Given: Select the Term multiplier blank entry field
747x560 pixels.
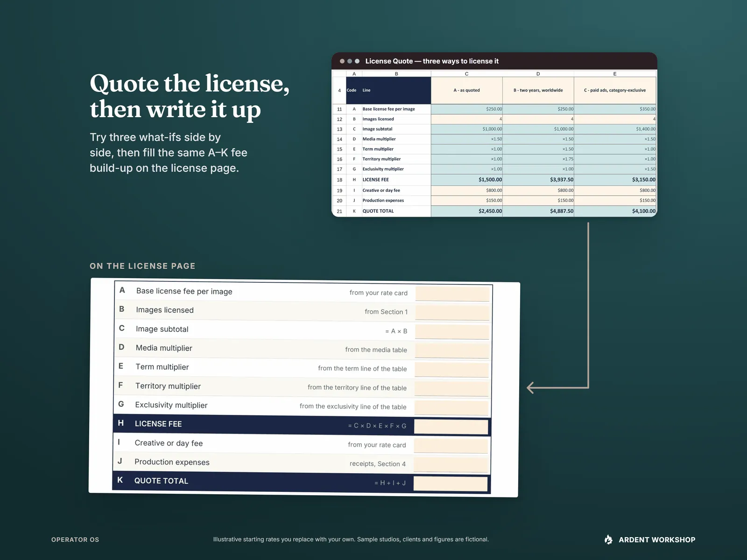Looking at the screenshot, I should coord(451,370).
